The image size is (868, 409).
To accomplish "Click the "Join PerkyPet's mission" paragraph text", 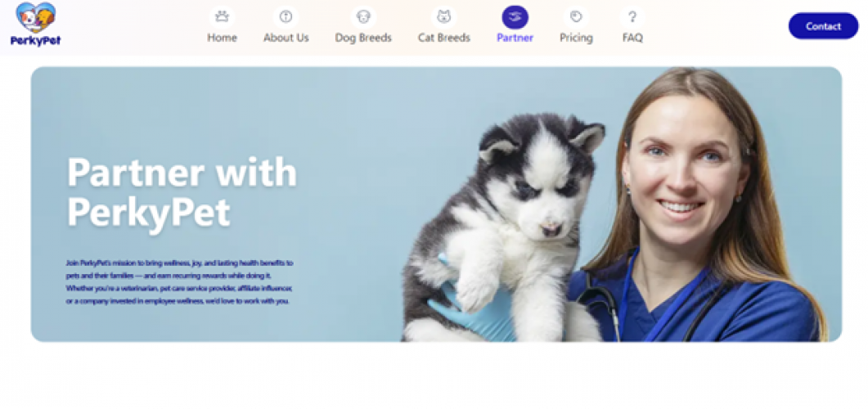I will [179, 282].
